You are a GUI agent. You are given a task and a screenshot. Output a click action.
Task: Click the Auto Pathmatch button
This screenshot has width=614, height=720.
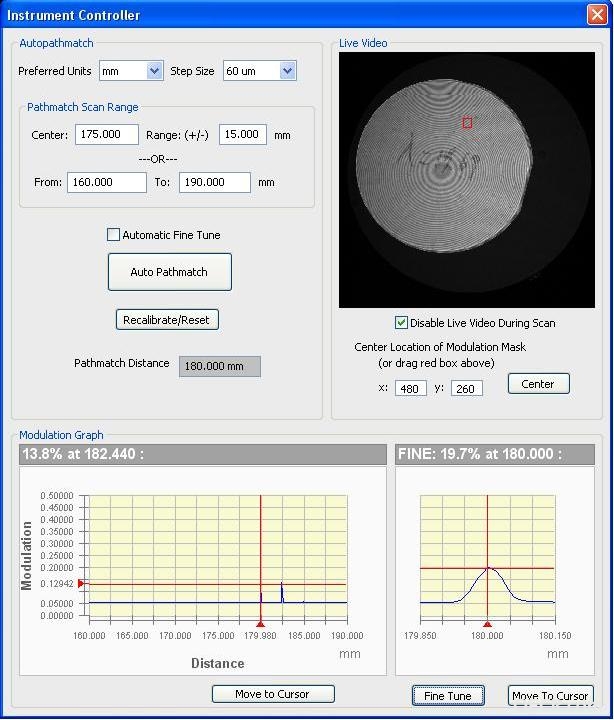click(x=169, y=272)
